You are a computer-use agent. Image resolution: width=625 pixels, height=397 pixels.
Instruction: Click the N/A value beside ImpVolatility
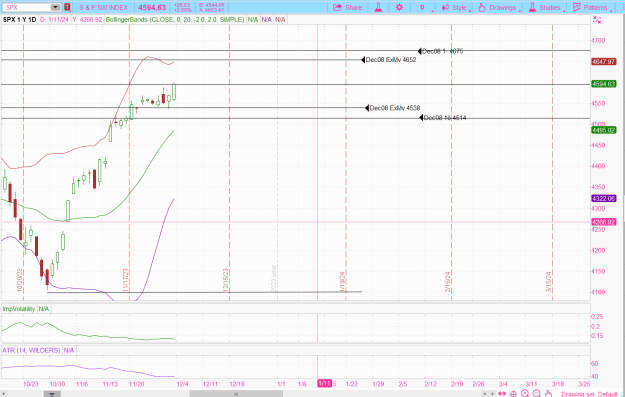(44, 309)
